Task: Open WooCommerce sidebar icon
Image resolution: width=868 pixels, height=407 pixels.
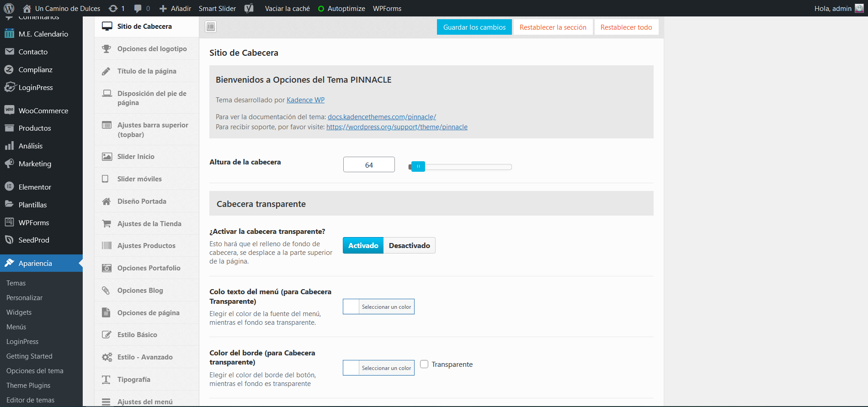Action: [x=9, y=110]
